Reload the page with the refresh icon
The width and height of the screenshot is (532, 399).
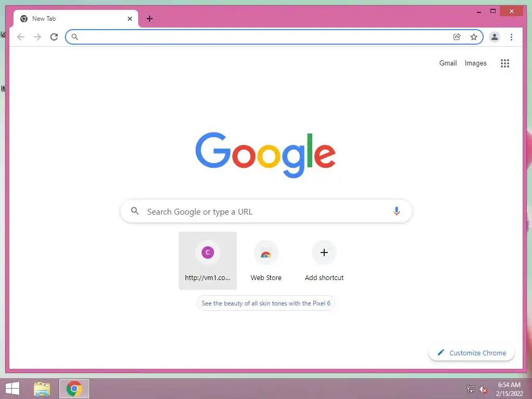[54, 37]
